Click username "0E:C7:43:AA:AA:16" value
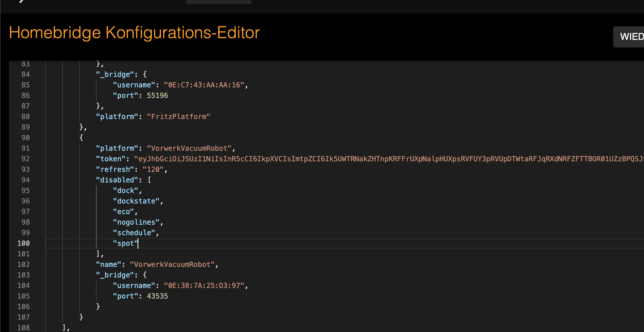The image size is (644, 332). (204, 85)
